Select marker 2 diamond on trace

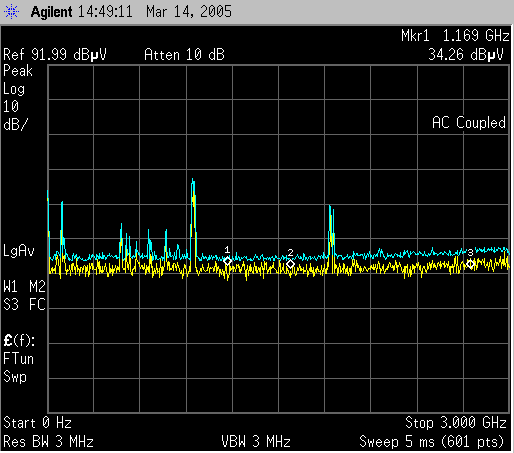pos(290,264)
